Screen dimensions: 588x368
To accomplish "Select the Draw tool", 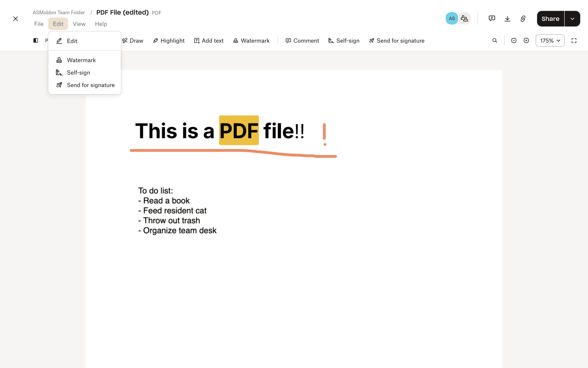I will click(133, 41).
